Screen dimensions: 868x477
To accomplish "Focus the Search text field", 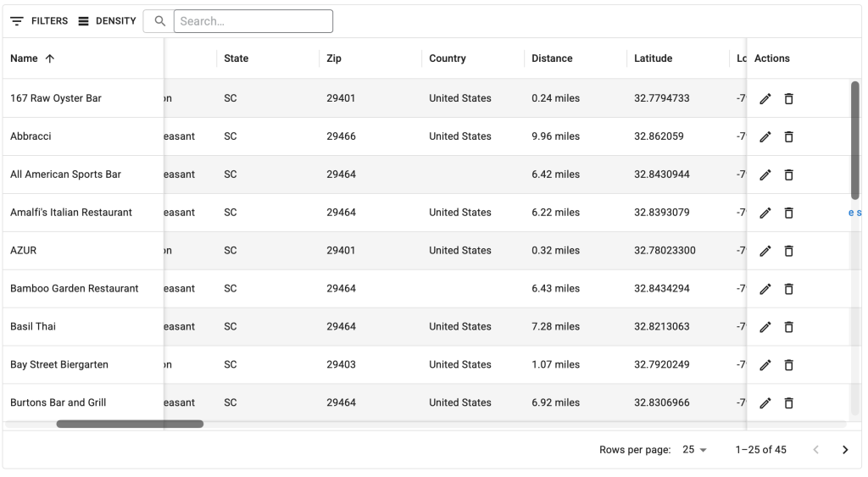I will [x=253, y=21].
